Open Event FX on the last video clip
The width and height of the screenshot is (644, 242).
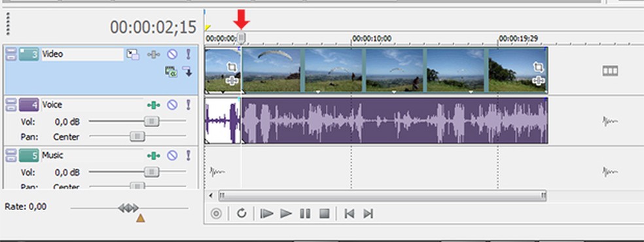click(x=538, y=80)
